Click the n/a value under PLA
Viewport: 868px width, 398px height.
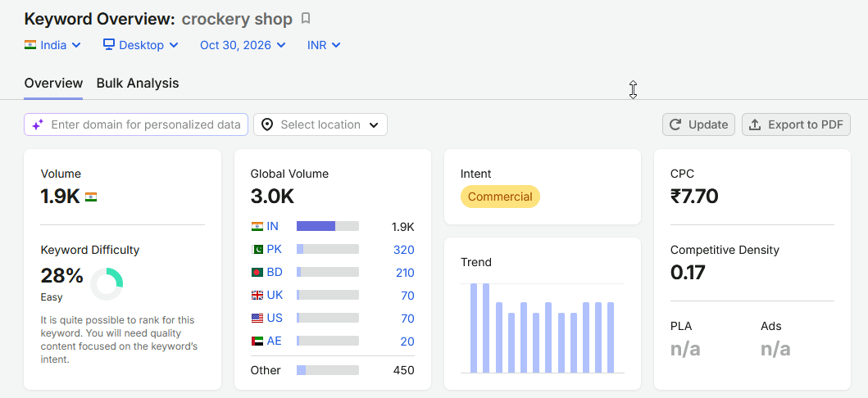tap(685, 349)
